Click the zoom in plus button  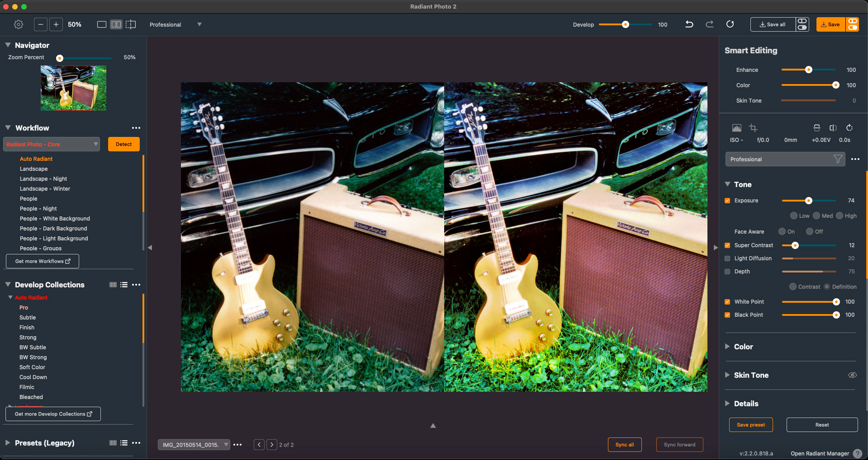[x=56, y=24]
